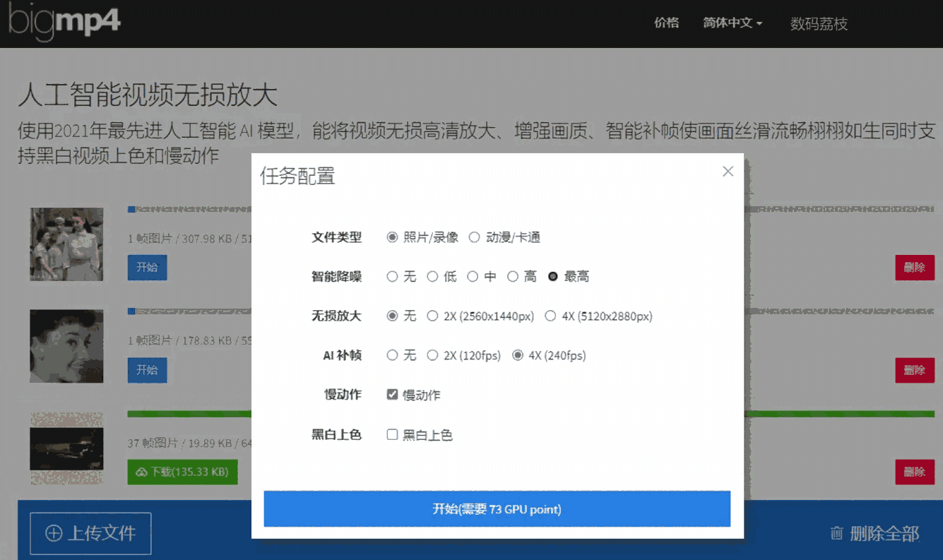Set 智能降噪 to 中

473,277
